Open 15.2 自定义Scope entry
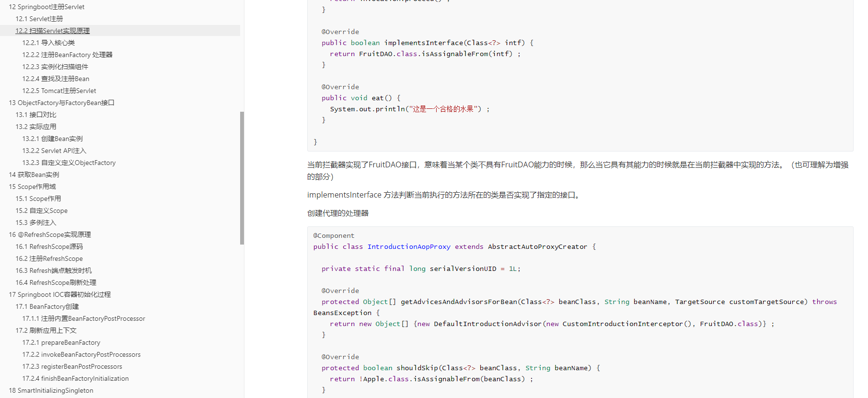 point(42,211)
